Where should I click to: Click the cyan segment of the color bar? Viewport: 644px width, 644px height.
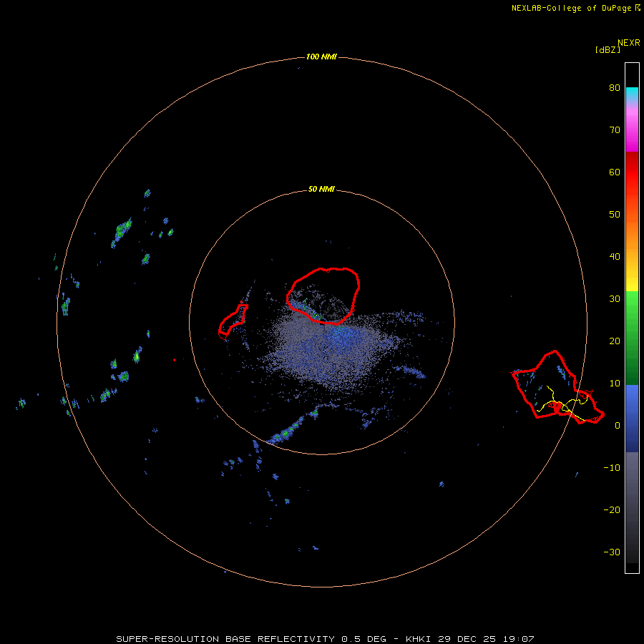[632, 93]
